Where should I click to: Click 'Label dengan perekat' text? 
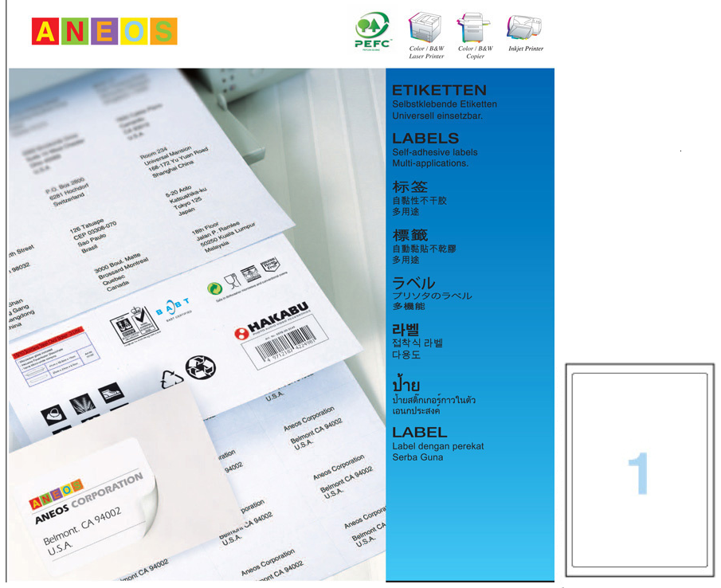pyautogui.click(x=437, y=446)
